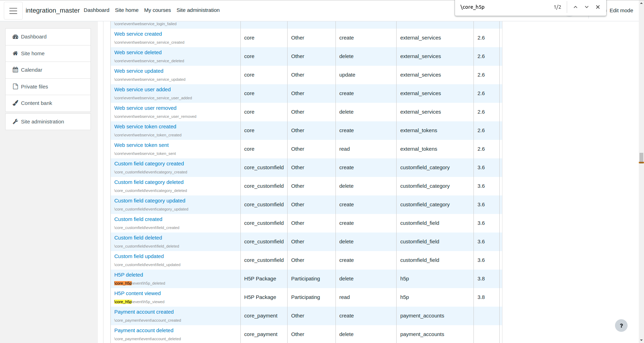Open the H5P content viewed event

click(138, 293)
